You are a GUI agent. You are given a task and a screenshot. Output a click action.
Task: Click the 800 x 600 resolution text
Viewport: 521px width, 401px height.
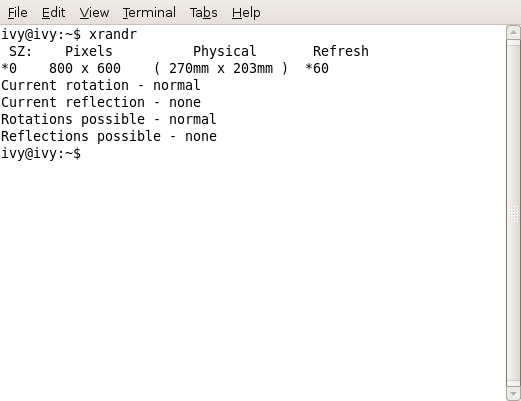[x=85, y=68]
